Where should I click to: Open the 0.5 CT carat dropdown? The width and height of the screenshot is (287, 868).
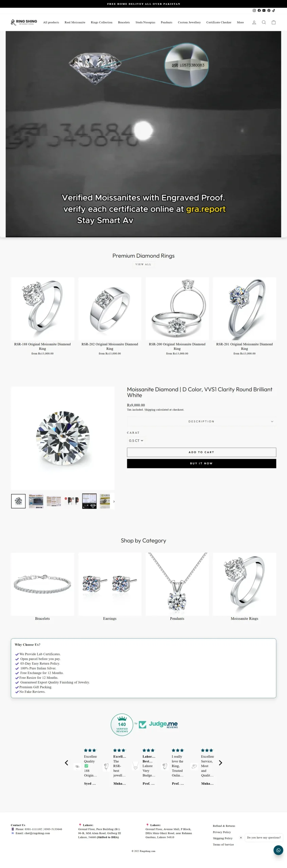tap(136, 440)
